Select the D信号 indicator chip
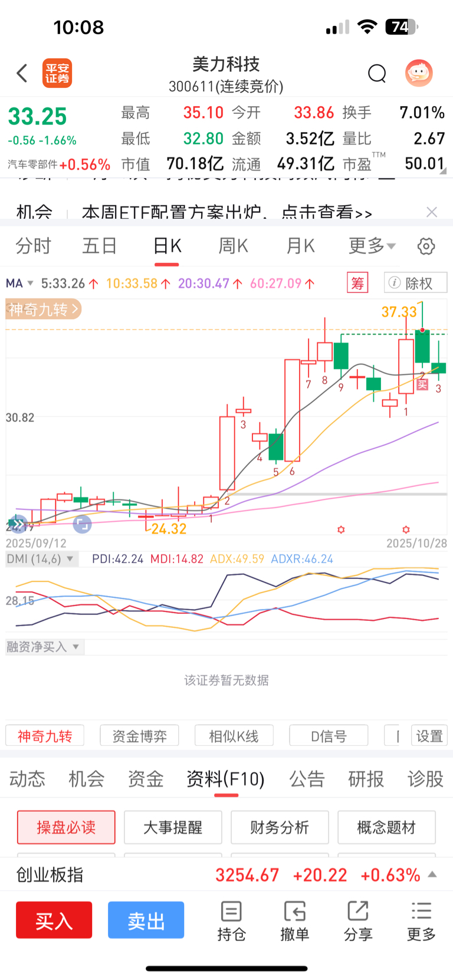The image size is (453, 980). coord(329,736)
